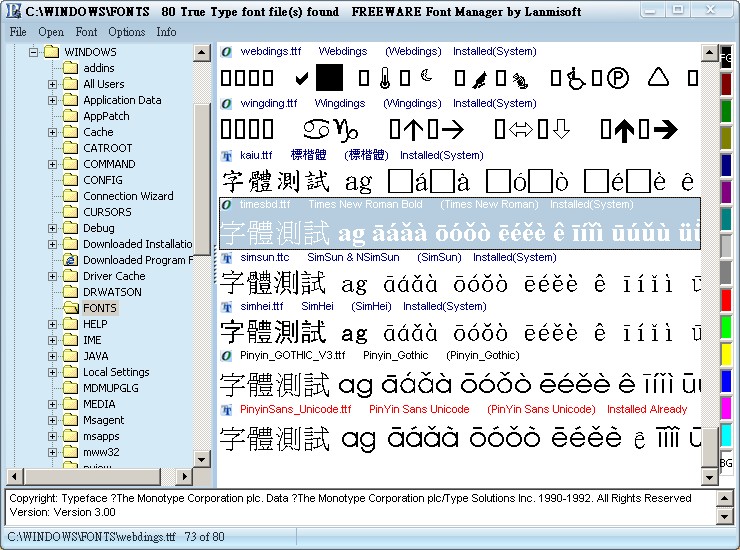Click copyright info pane scroll down arrow
Viewport: 740px width, 550px height.
[x=725, y=517]
